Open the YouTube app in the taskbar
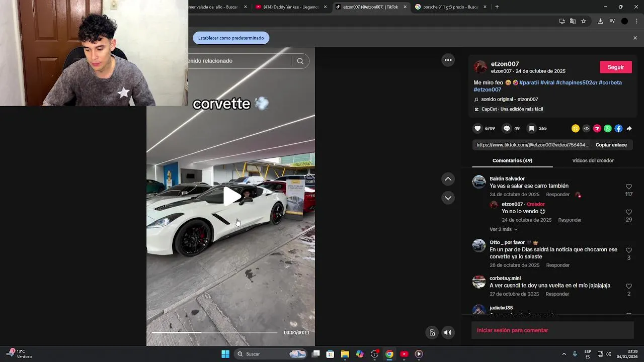Viewport: 644px width, 362px height. coord(404,354)
